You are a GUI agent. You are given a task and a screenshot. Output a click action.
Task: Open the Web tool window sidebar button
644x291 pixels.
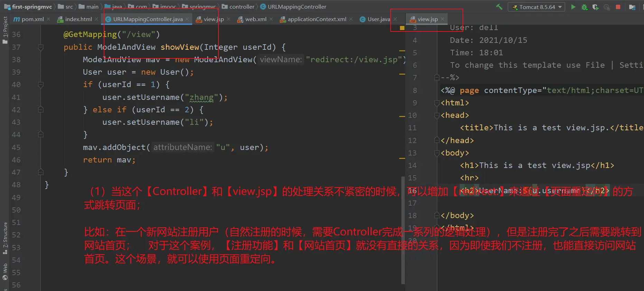(5, 272)
